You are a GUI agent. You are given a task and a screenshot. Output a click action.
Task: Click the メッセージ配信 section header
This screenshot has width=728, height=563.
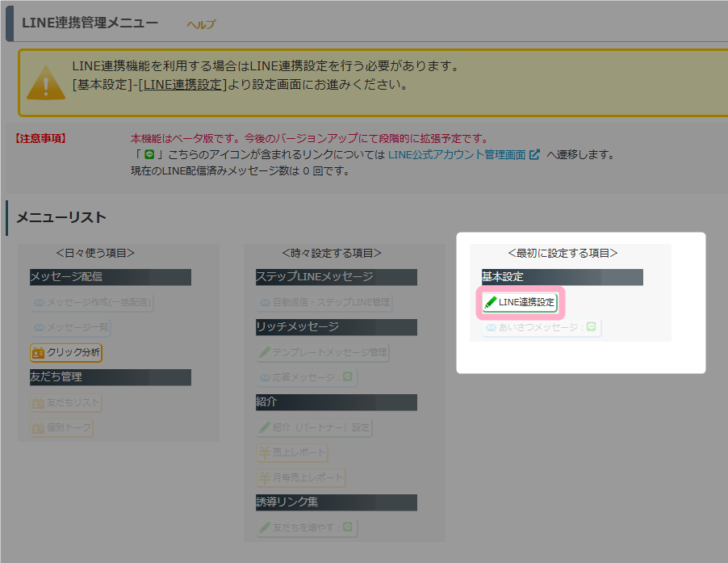click(111, 277)
